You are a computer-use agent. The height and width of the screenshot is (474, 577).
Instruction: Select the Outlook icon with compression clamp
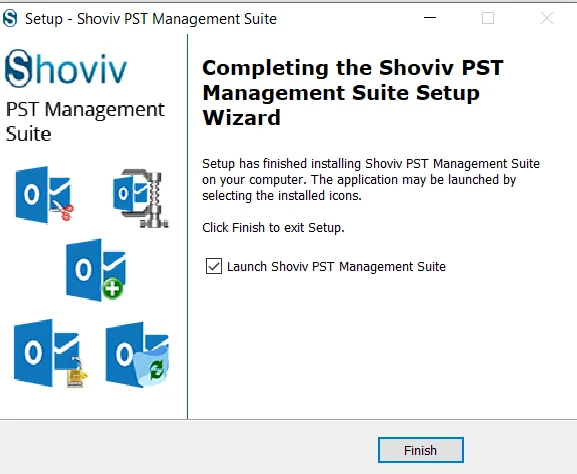click(141, 198)
